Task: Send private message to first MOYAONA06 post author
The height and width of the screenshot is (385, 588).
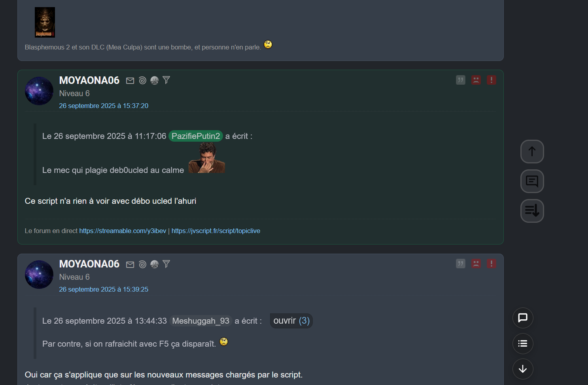Action: (130, 81)
